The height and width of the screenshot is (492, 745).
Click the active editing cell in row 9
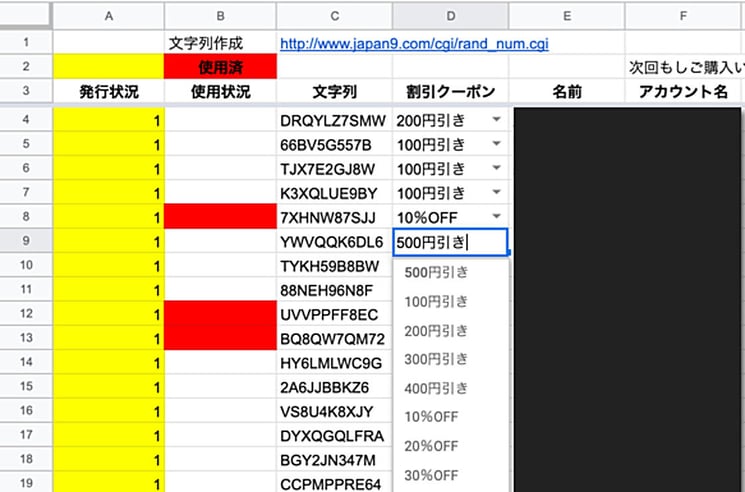(x=450, y=241)
